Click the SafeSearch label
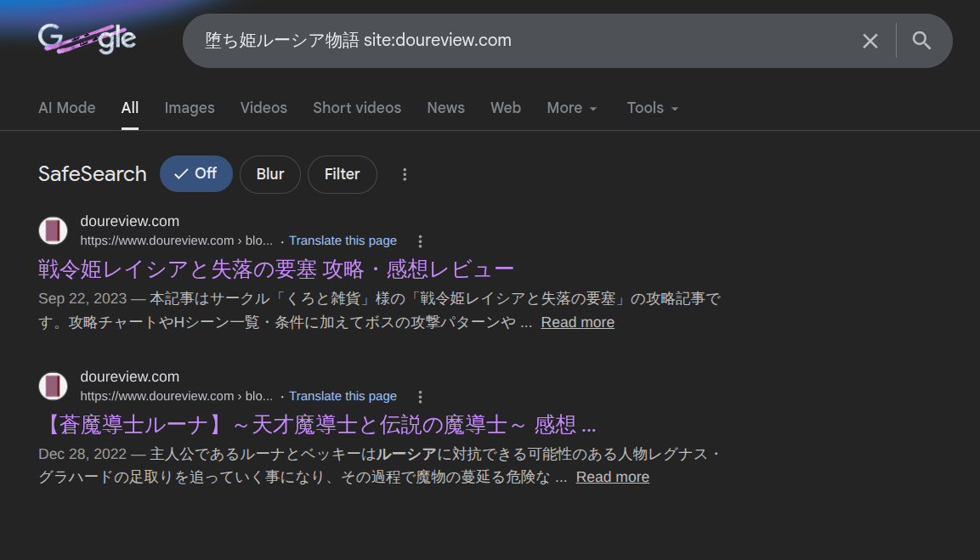The width and height of the screenshot is (980, 560). [x=93, y=173]
